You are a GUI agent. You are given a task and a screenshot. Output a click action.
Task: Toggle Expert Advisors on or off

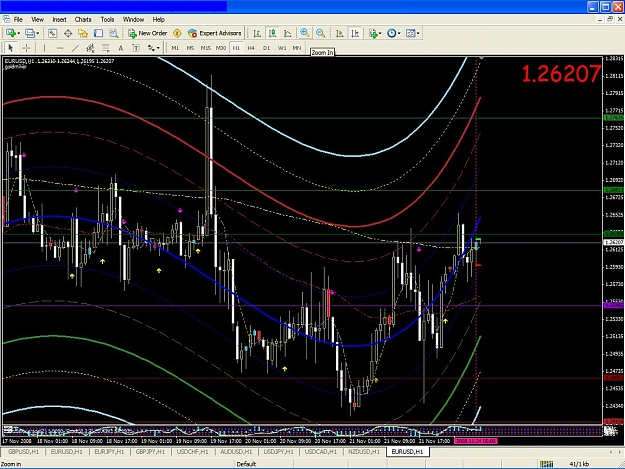214,33
